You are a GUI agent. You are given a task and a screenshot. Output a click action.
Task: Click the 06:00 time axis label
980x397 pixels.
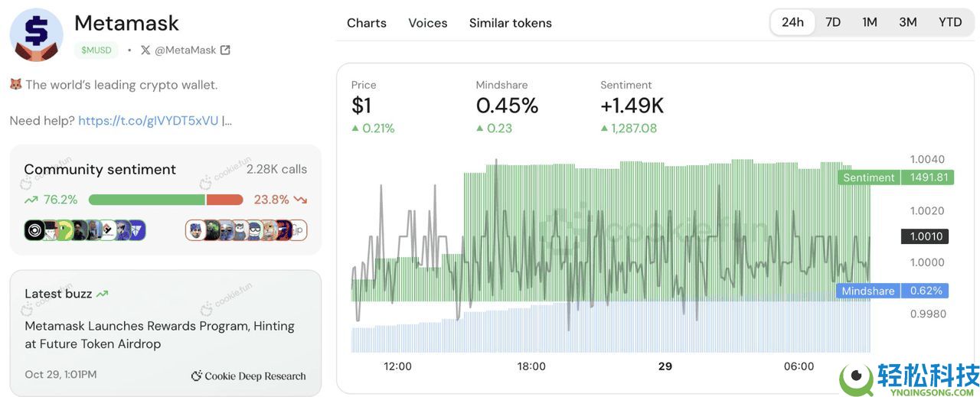pyautogui.click(x=799, y=366)
